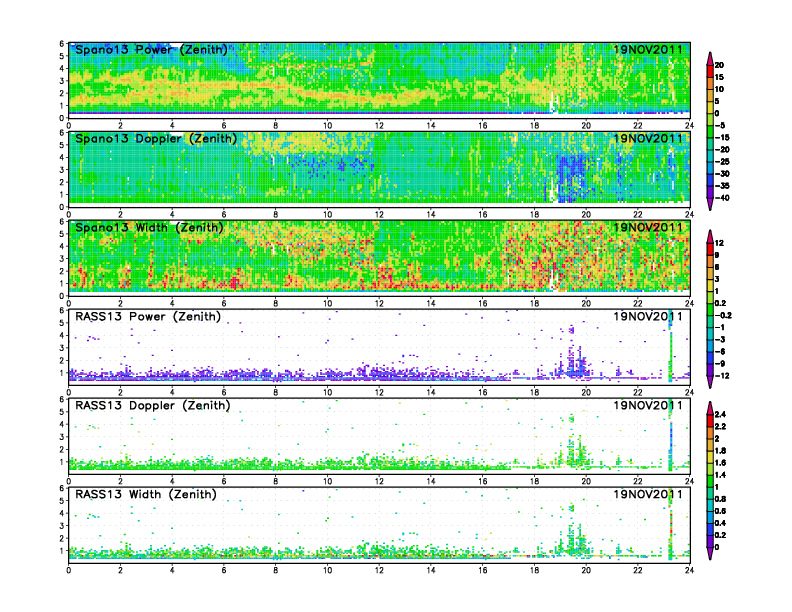Click the RASS13 Power (Zenith) panel title
Screen dimensions: 792x612
[147, 317]
